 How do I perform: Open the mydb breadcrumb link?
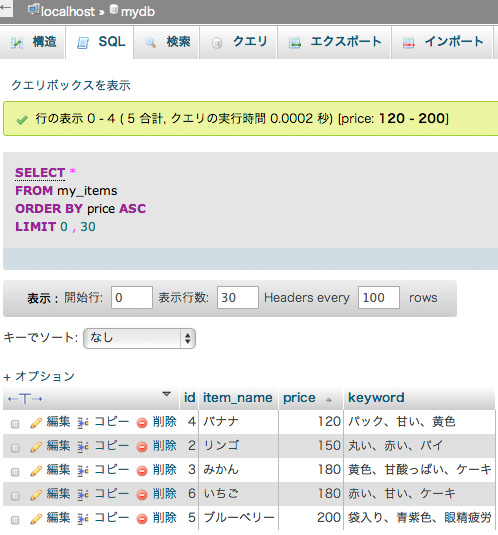(x=138, y=12)
